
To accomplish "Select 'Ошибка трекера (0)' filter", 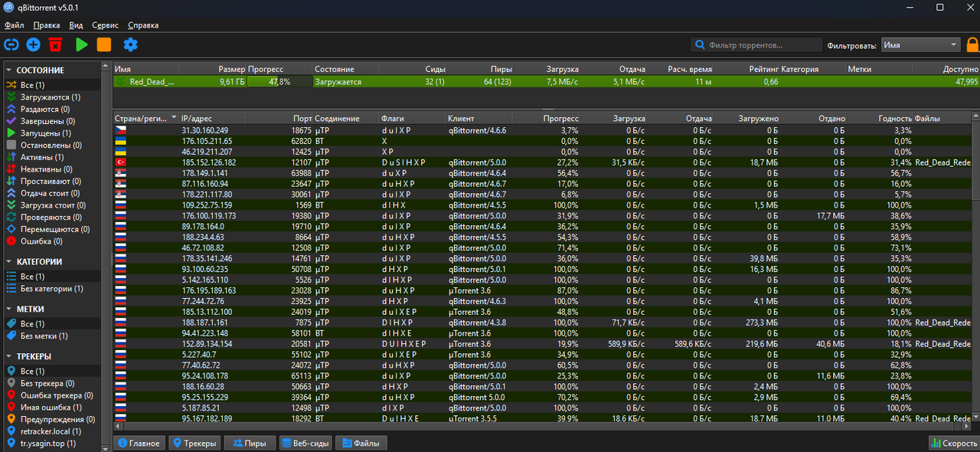I will coord(52,395).
